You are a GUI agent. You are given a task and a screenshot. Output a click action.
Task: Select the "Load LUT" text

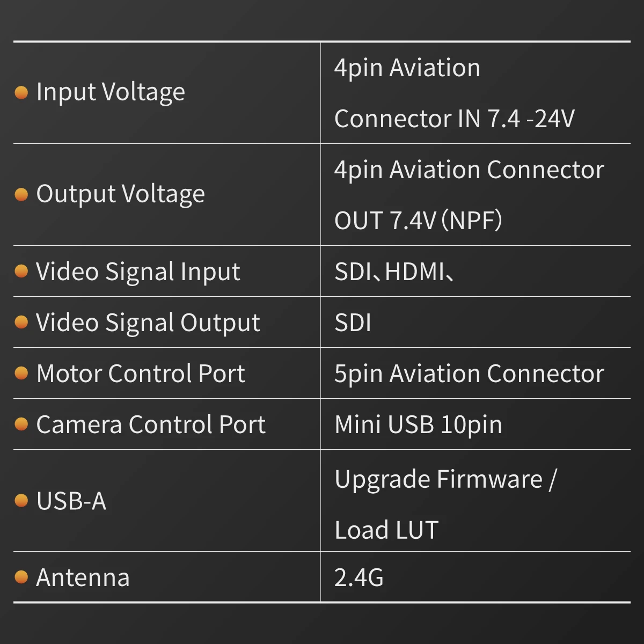(386, 530)
